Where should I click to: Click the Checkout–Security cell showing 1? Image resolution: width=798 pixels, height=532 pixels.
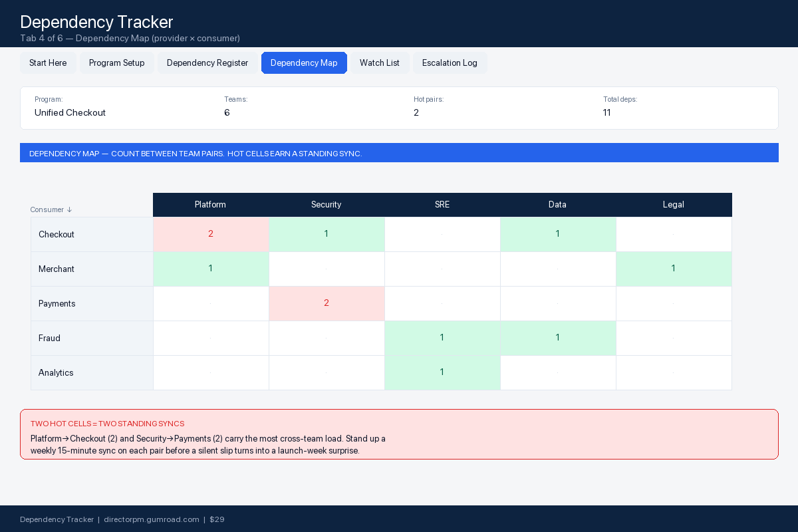click(x=327, y=235)
